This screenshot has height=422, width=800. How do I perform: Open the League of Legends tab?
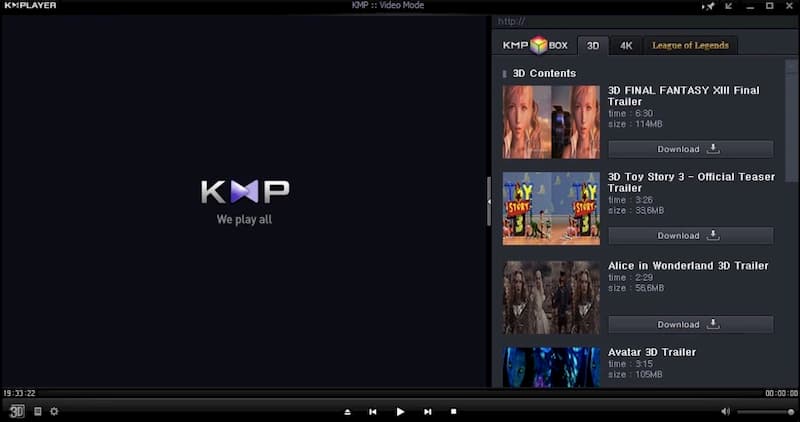(x=690, y=45)
